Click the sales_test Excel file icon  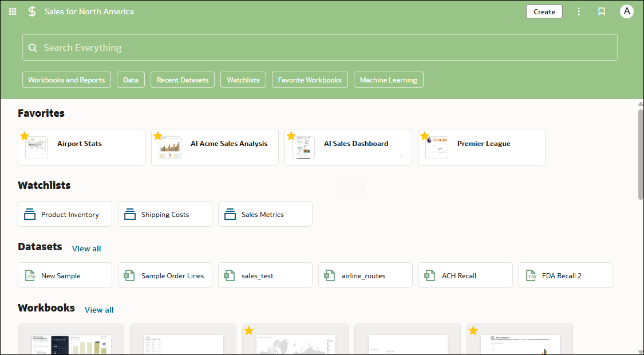(230, 276)
